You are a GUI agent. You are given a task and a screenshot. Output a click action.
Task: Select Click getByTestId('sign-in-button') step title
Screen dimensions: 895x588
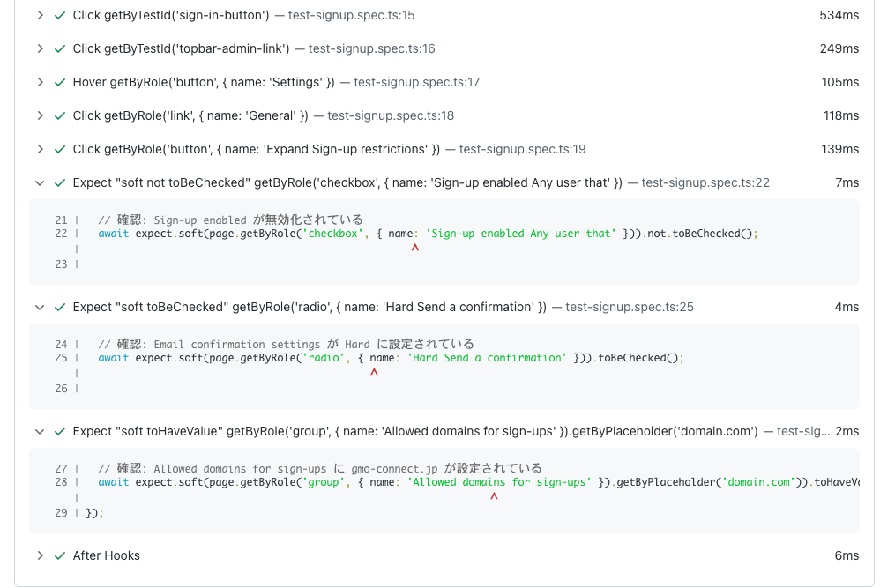tap(171, 15)
